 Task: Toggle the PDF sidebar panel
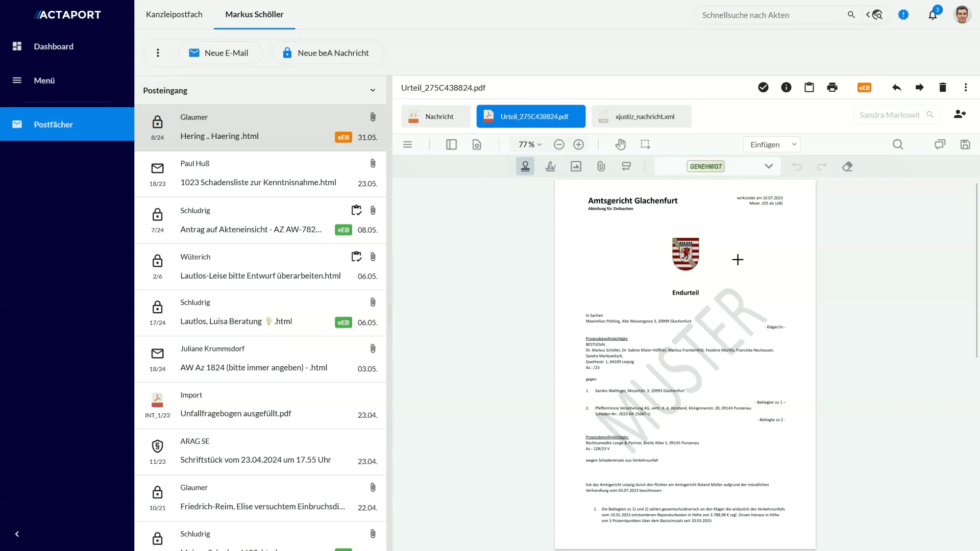[x=451, y=145]
